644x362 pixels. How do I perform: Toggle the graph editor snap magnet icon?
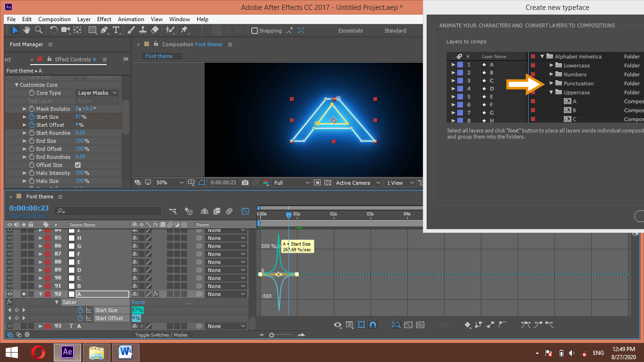[x=373, y=325]
